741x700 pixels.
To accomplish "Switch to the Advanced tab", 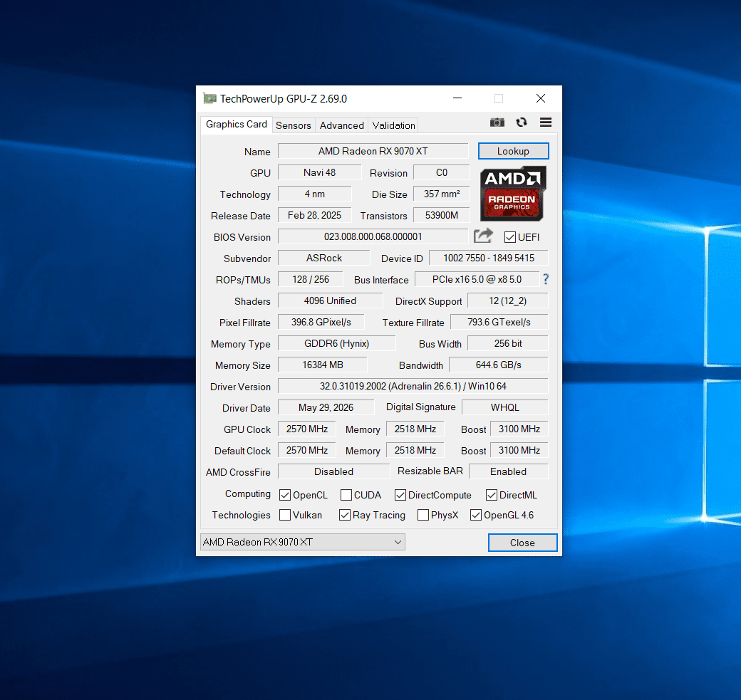I will coord(342,125).
